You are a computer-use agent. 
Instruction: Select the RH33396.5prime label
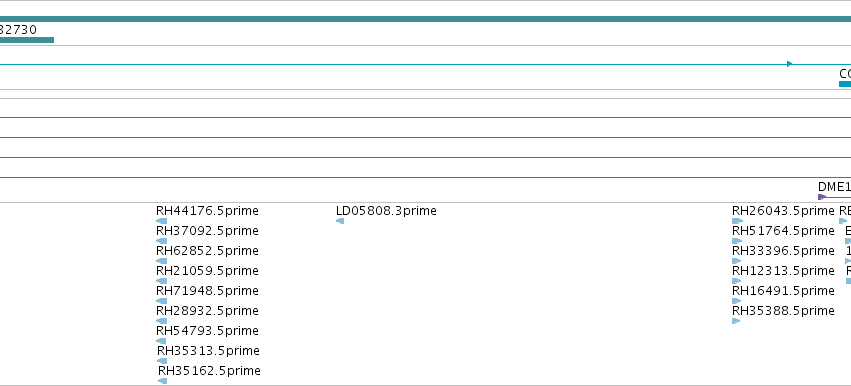tap(783, 251)
